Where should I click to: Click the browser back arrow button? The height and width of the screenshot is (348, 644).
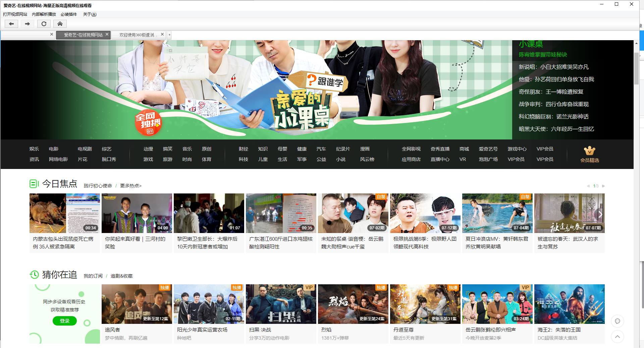(11, 24)
